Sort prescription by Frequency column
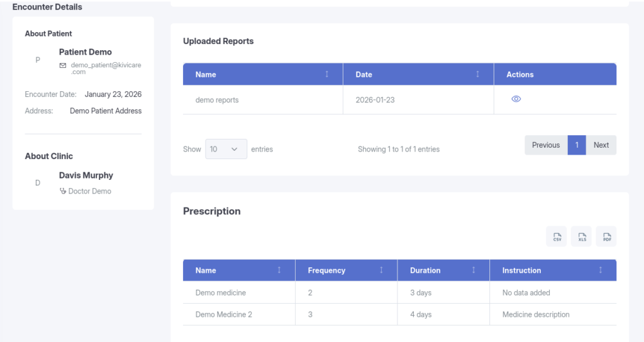644x342 pixels. 381,270
